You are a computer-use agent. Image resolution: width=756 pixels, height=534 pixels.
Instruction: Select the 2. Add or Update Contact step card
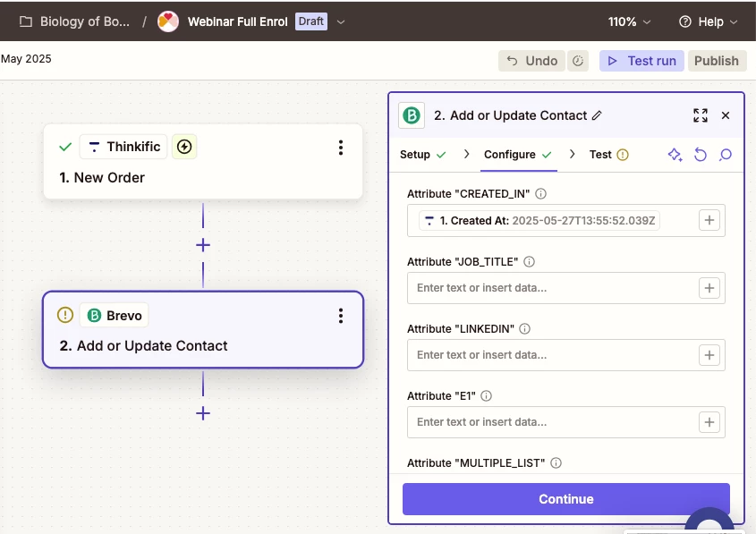click(203, 330)
